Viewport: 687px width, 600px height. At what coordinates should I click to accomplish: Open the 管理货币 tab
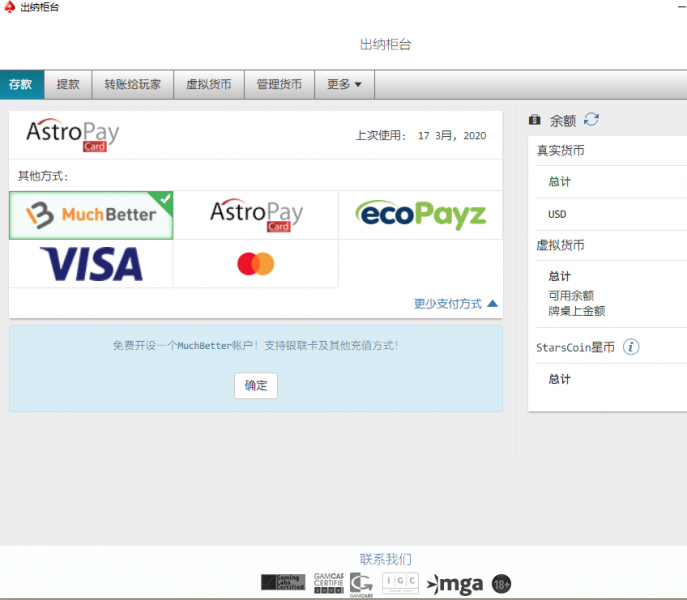click(x=279, y=85)
